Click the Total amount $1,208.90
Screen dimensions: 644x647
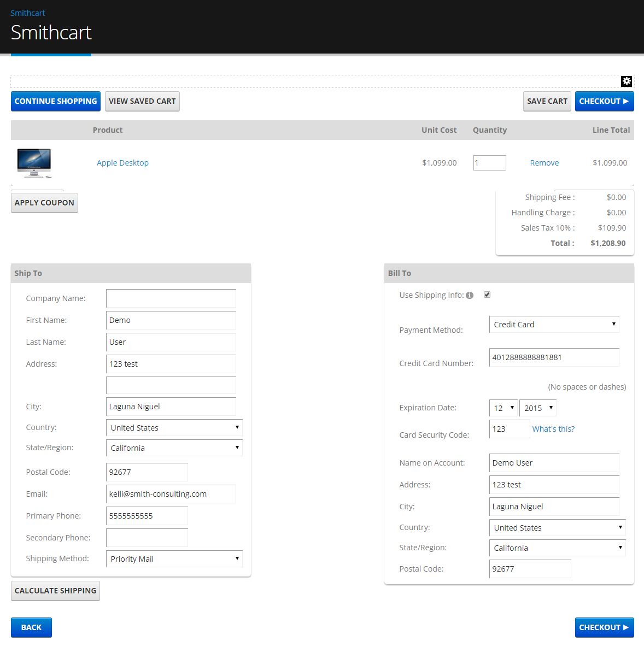coord(608,244)
